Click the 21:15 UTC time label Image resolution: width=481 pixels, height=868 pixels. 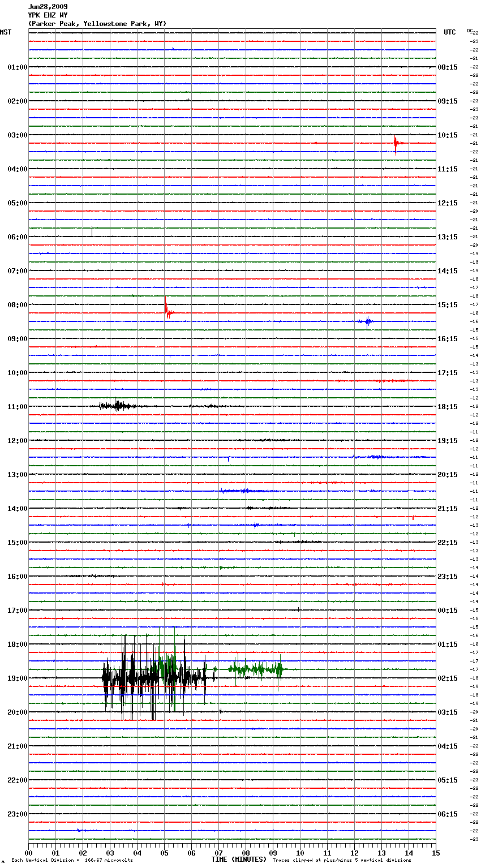[448, 509]
